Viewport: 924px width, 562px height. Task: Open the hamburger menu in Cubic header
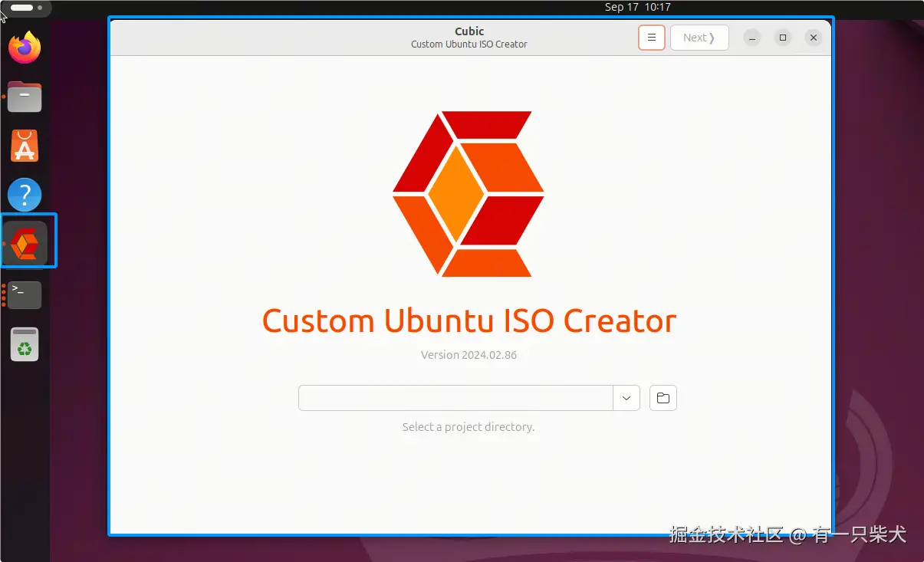tap(651, 38)
